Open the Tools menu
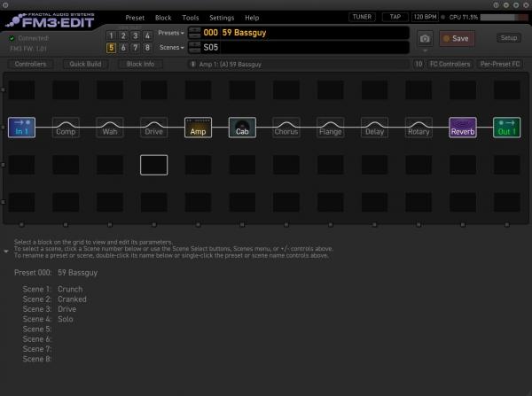This screenshot has height=396, width=532. click(x=191, y=18)
